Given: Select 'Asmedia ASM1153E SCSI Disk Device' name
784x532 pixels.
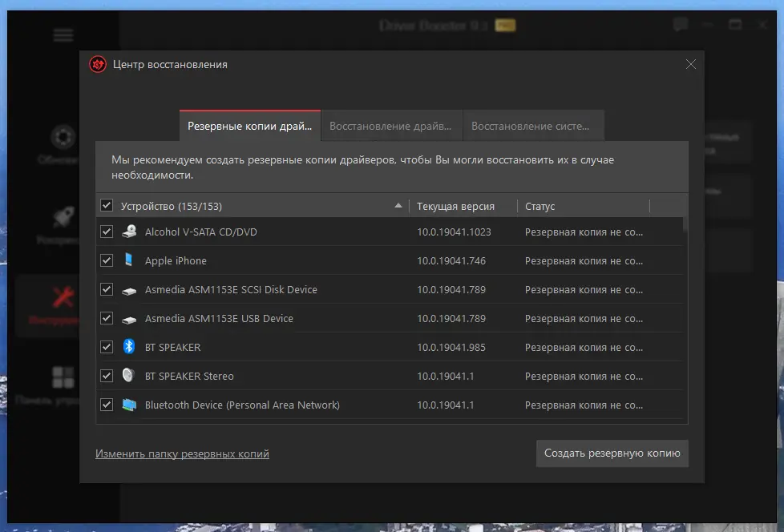Looking at the screenshot, I should click(x=231, y=290).
